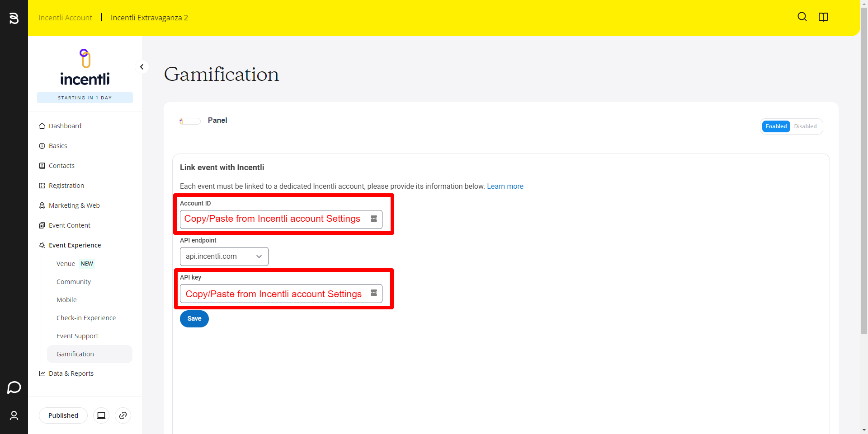Click the laptop preview icon beside Published
Viewport: 868px width, 434px height.
point(101,415)
